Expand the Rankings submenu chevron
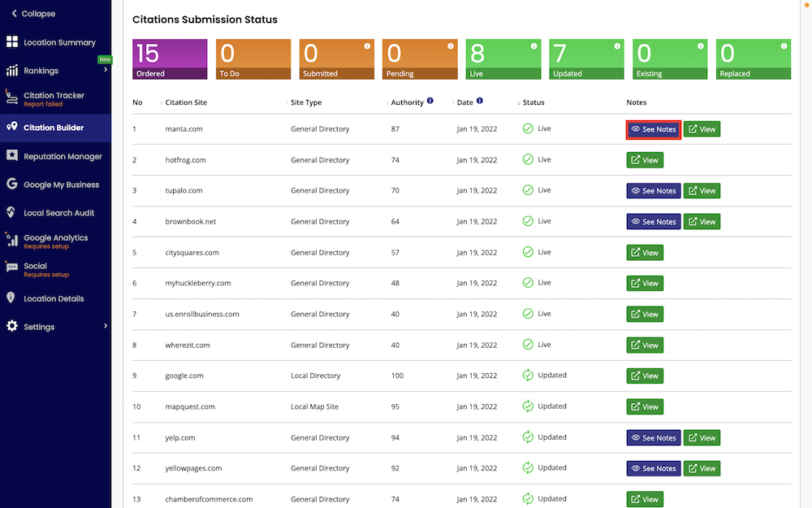Viewport: 812px width, 508px height. point(104,70)
